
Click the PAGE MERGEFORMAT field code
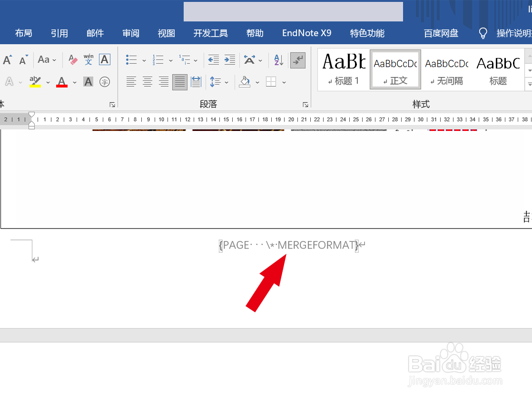coord(289,245)
